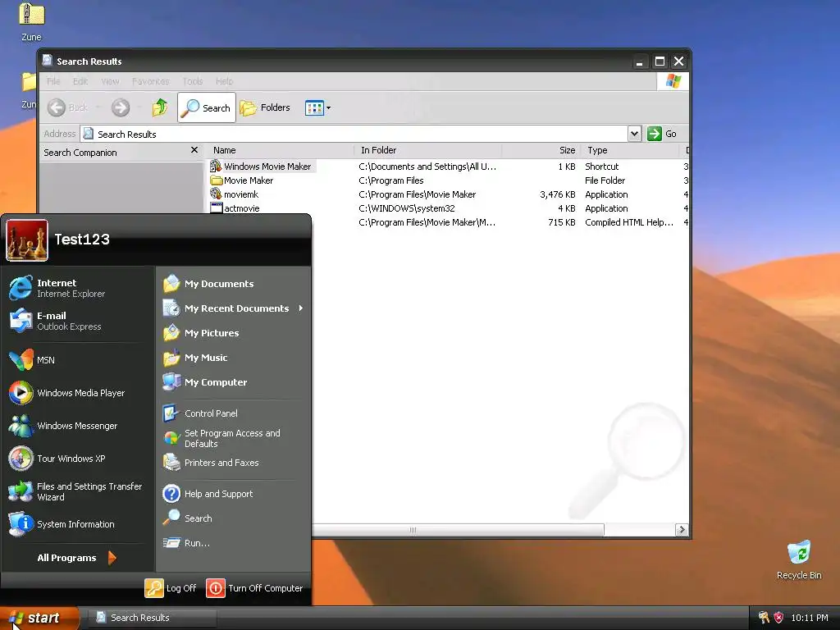Open the Help menu
840x630 pixels.
tap(225, 81)
